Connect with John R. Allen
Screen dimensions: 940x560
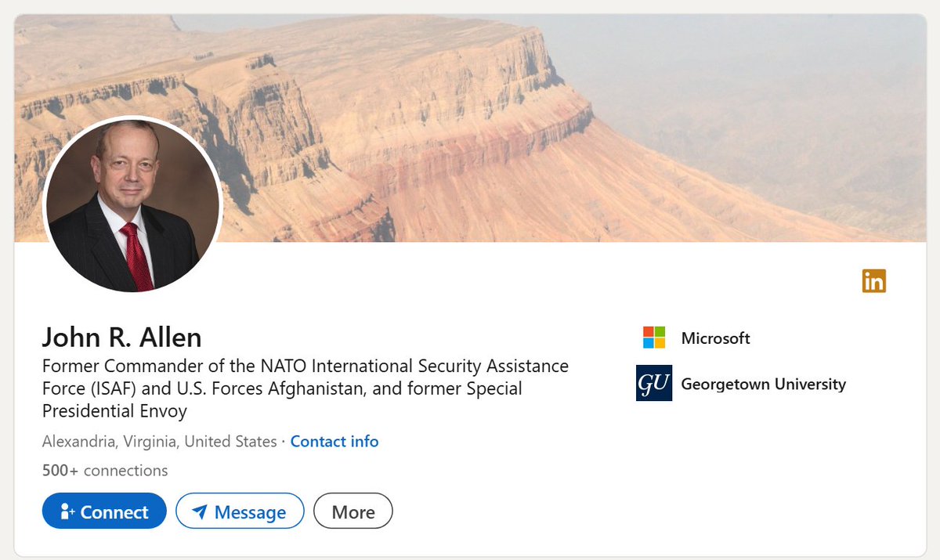click(x=104, y=511)
